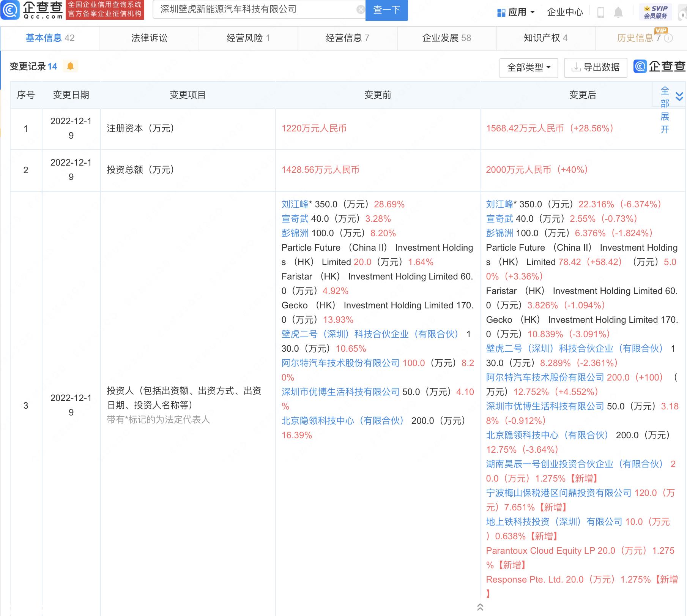Screen dimensions: 687x616
Task: Switch to 基本信息 42 tab
Action: click(x=50, y=38)
